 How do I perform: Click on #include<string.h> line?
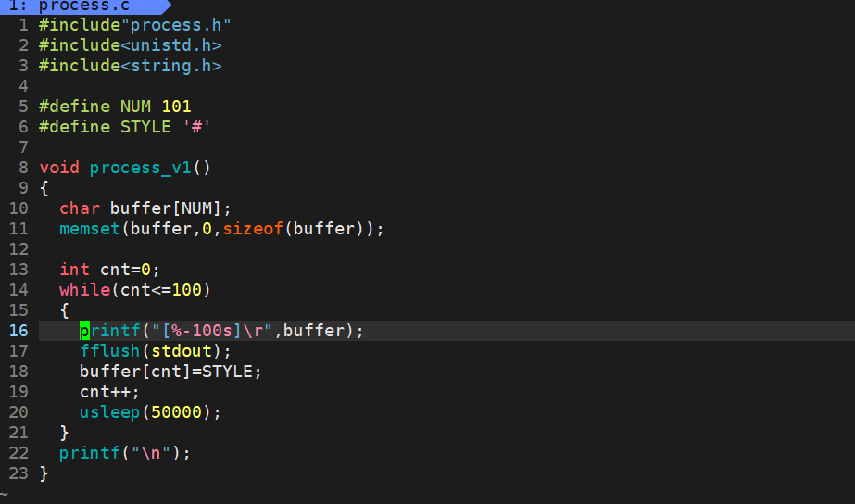pyautogui.click(x=130, y=66)
